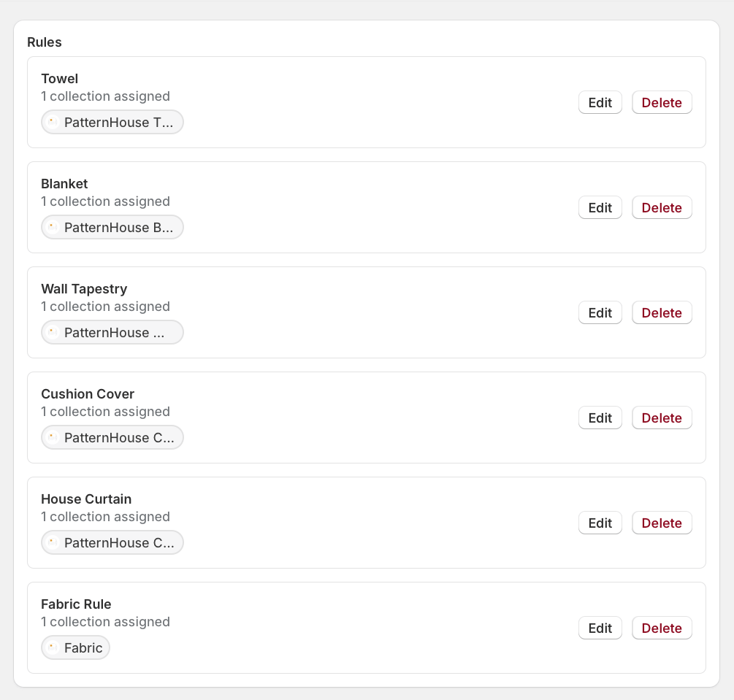Edit the Cushion Cover rule

coord(600,418)
